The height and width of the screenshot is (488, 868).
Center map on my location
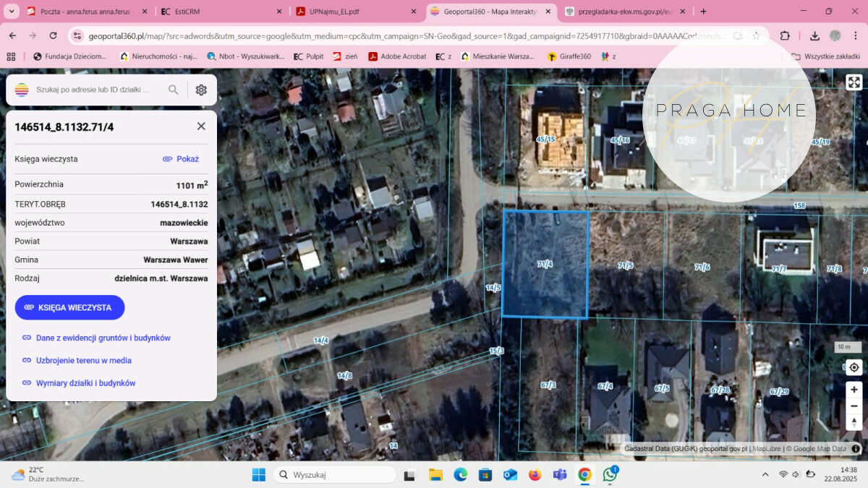[x=854, y=367]
